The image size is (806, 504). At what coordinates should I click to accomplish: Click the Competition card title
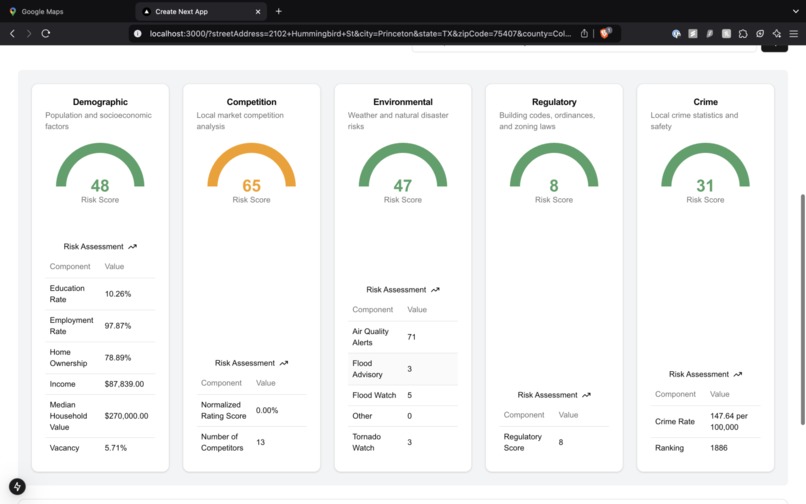[x=251, y=102]
